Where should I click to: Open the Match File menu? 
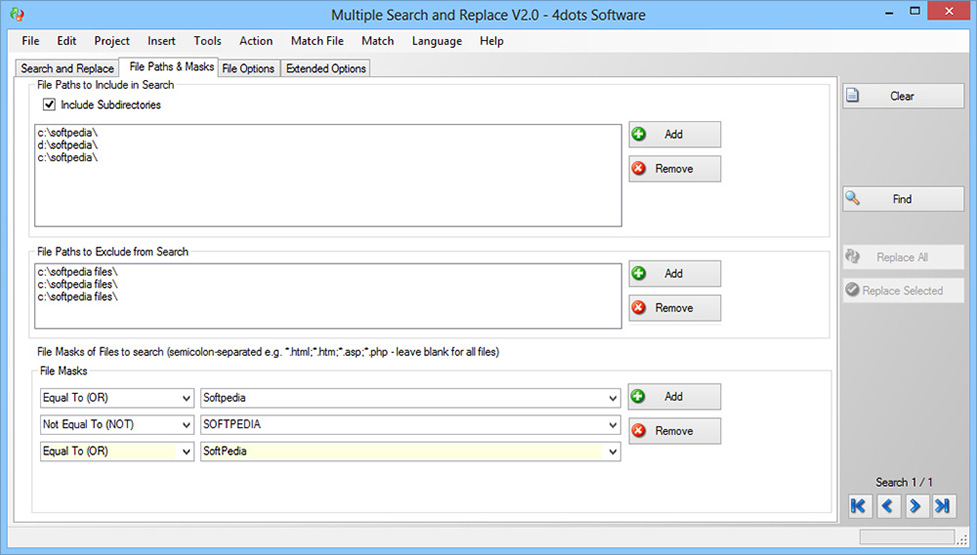pyautogui.click(x=317, y=41)
